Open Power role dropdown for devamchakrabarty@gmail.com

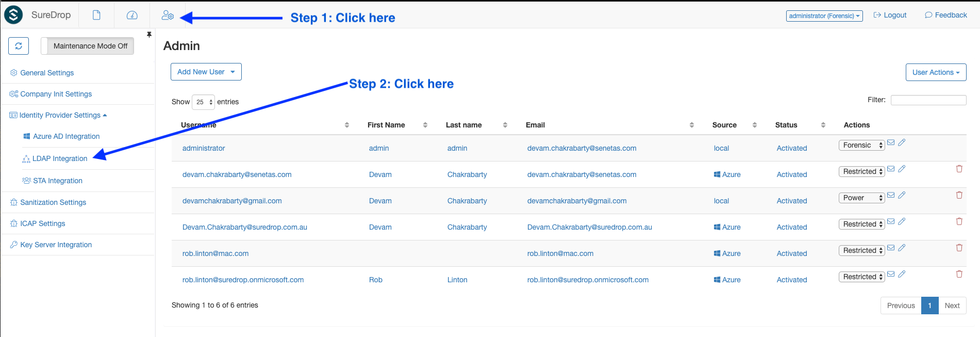pos(862,198)
